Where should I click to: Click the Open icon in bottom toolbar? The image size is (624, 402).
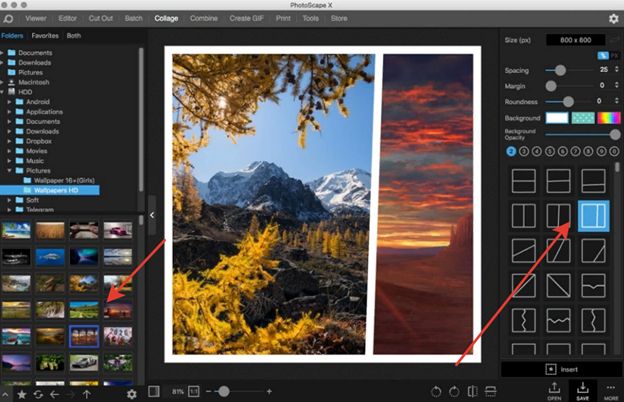point(552,388)
